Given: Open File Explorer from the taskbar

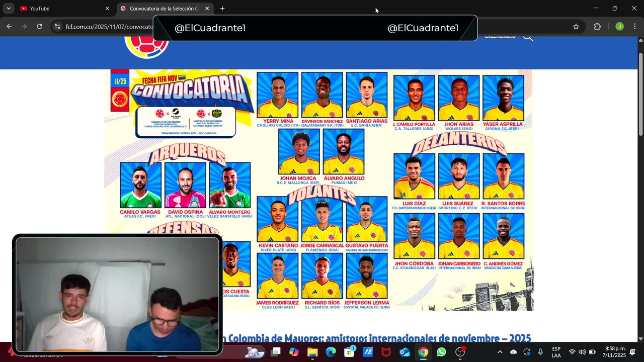Looking at the screenshot, I should click(x=312, y=352).
